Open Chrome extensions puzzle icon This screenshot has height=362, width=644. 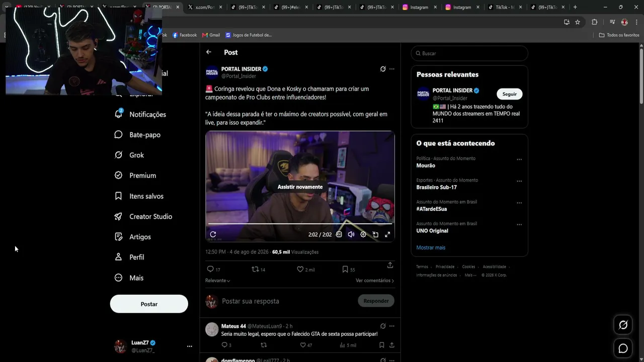pyautogui.click(x=594, y=22)
